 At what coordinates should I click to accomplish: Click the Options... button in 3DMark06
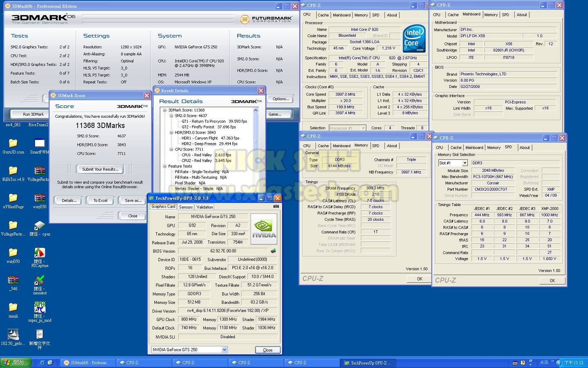pos(281,99)
